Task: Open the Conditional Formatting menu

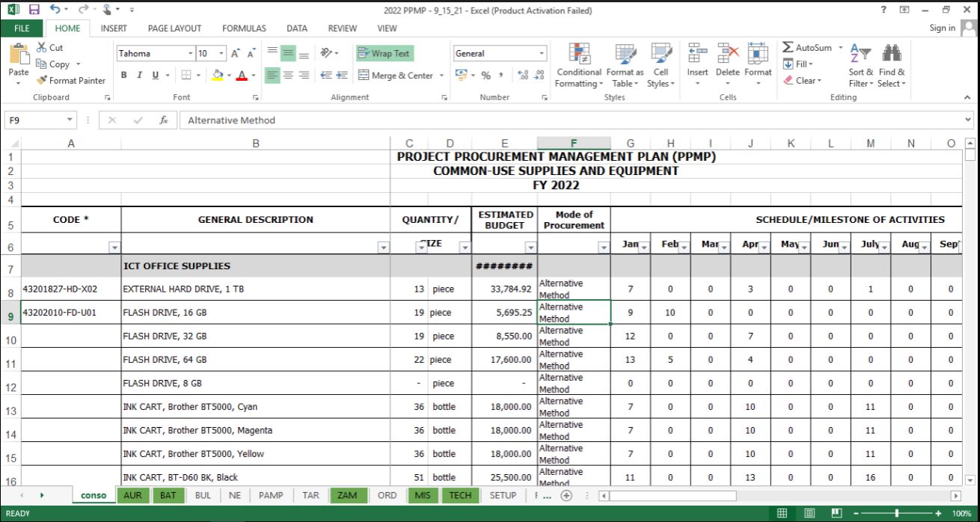Action: [578, 63]
